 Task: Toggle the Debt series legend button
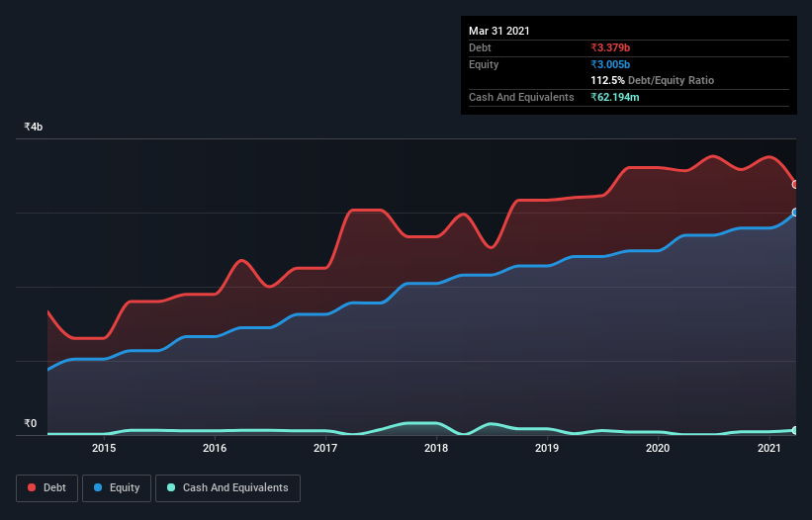click(47, 488)
